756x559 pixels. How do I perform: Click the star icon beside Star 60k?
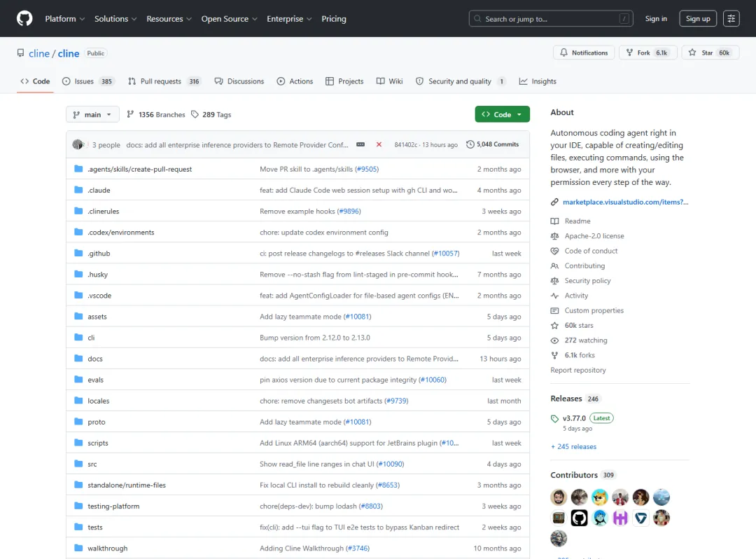[x=692, y=53]
